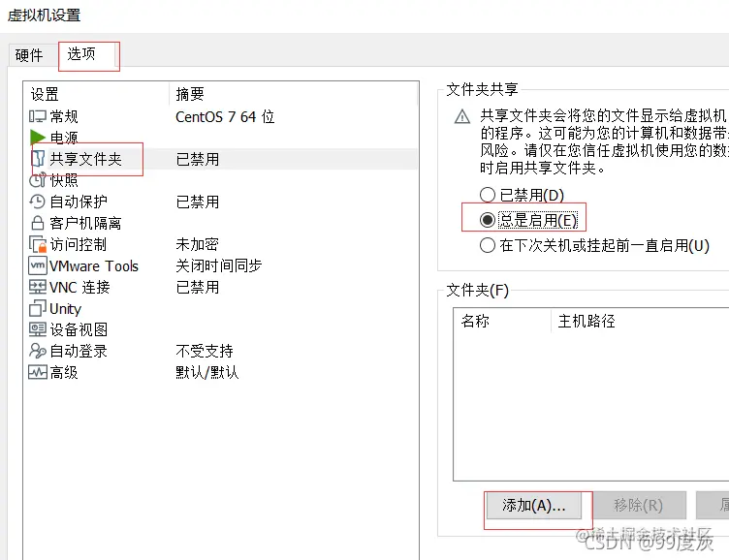This screenshot has width=729, height=560.
Task: Select the 高级 row label
Action: coord(64,372)
